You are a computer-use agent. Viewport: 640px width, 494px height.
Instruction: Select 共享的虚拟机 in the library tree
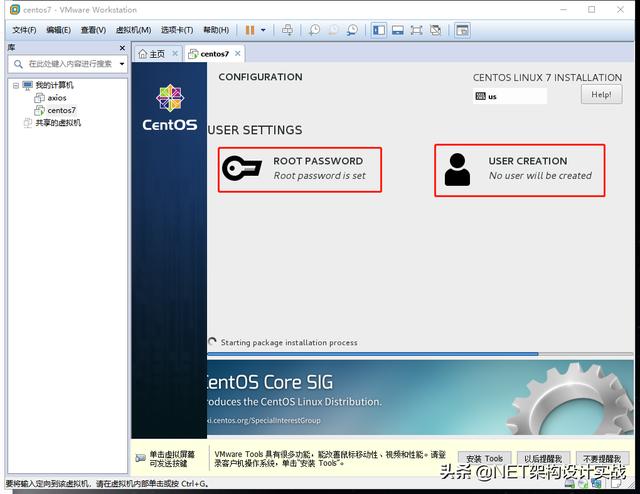point(58,123)
